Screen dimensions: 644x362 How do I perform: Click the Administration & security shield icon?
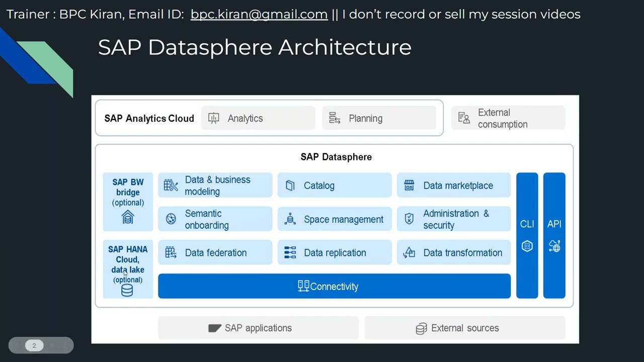click(x=409, y=219)
